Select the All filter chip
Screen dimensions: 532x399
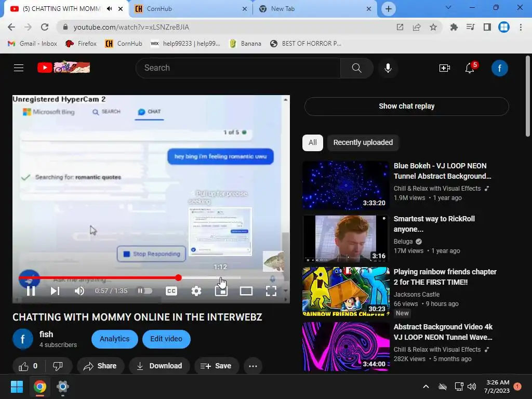pyautogui.click(x=312, y=142)
